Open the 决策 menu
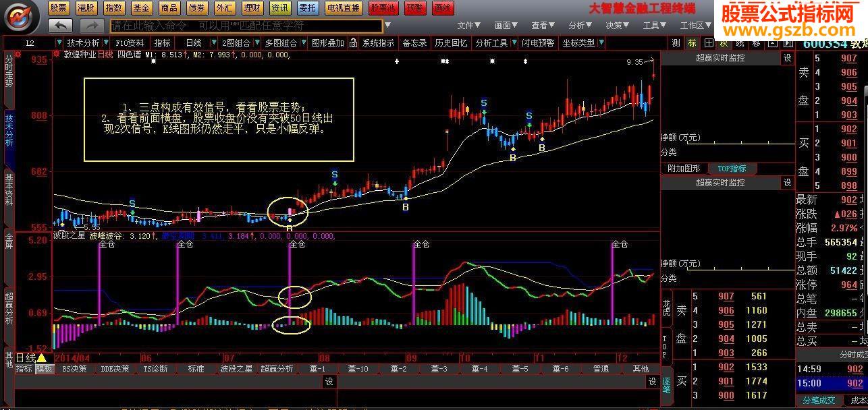The width and height of the screenshot is (868, 410). 617,26
